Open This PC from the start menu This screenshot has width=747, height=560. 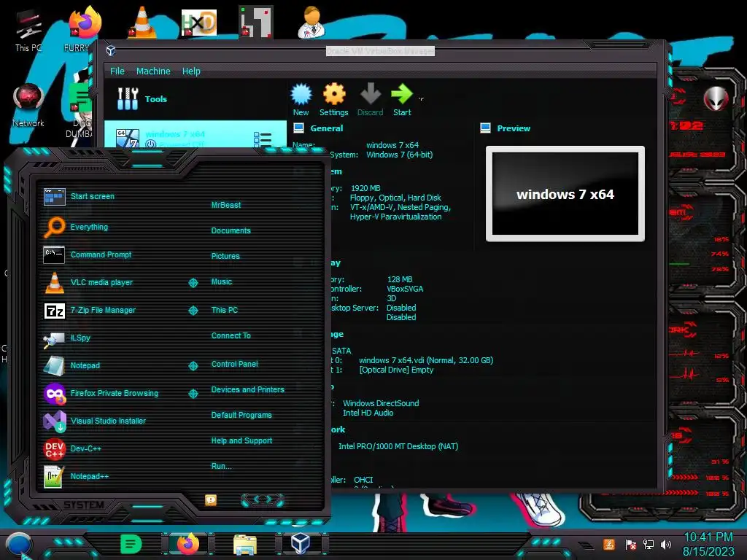coord(225,309)
